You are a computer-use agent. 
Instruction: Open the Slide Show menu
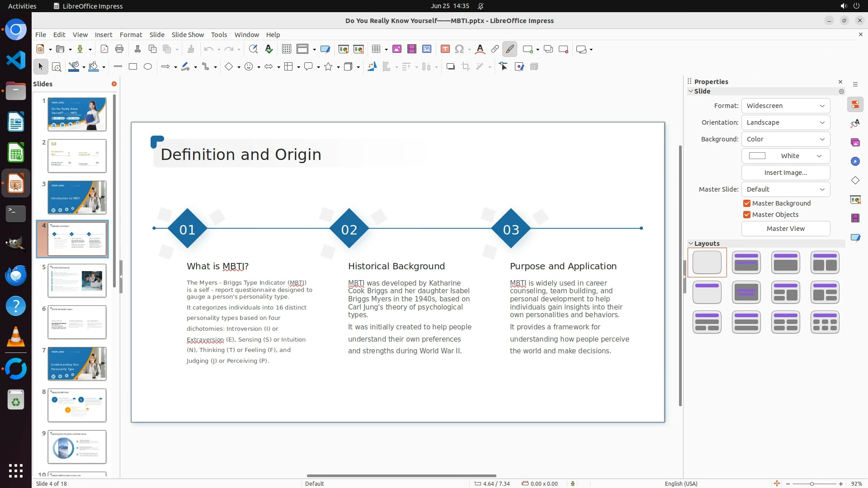pyautogui.click(x=187, y=34)
